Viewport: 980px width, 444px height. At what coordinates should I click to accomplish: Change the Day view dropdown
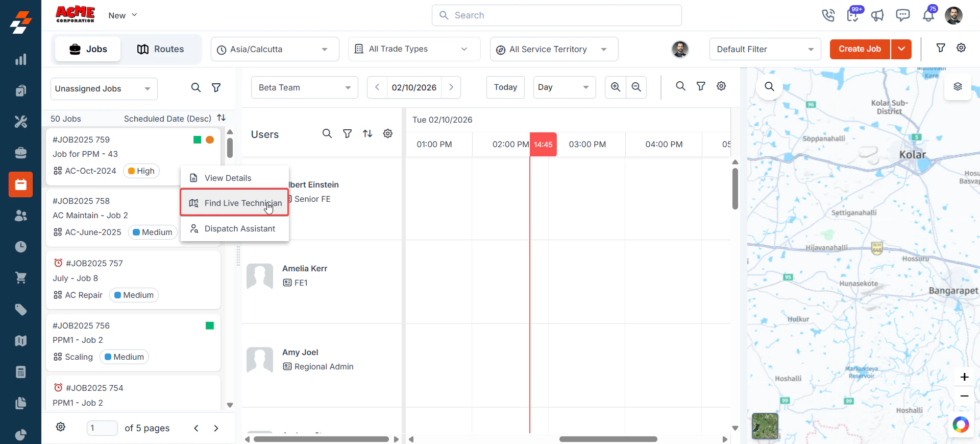(x=564, y=87)
